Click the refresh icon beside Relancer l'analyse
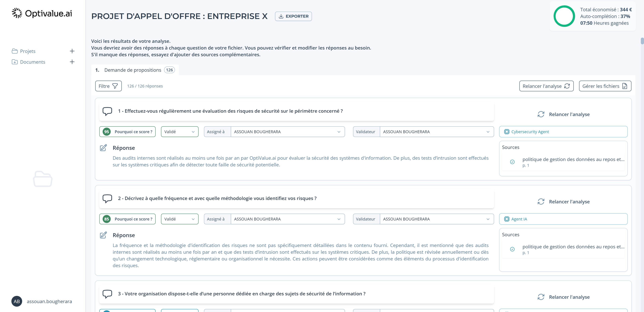The height and width of the screenshot is (312, 644). (541, 114)
